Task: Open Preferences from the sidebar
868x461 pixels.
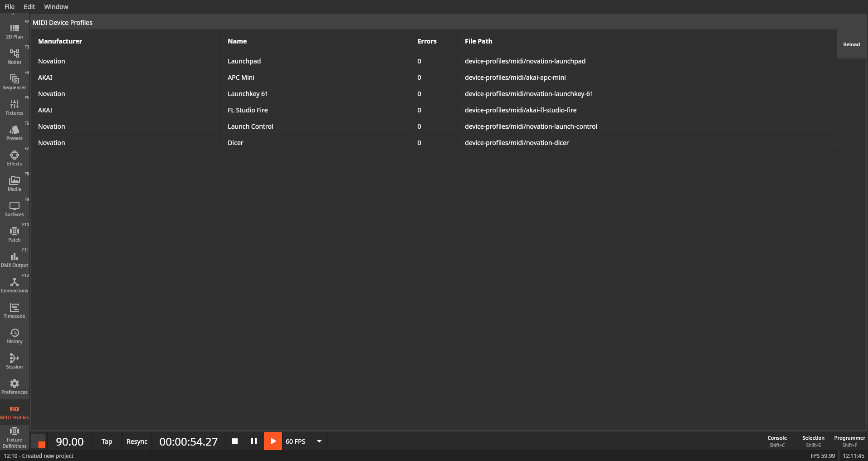Action: (x=15, y=387)
